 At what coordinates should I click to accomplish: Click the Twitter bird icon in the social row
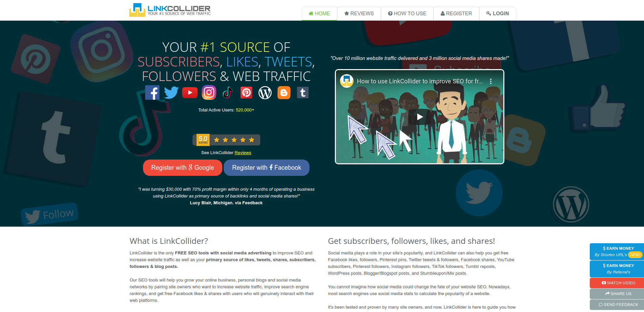coord(171,92)
